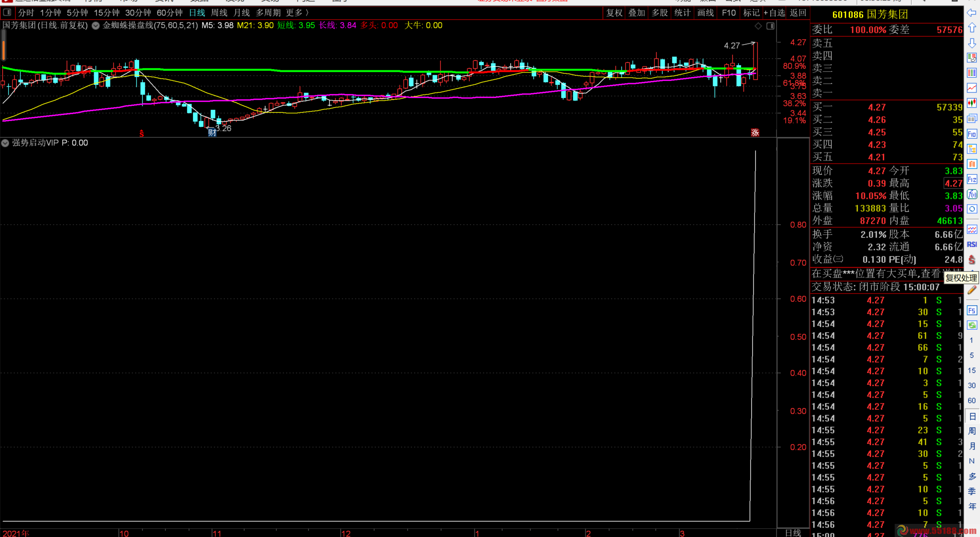
Task: Select the RSI indicator icon
Action: pos(972,244)
